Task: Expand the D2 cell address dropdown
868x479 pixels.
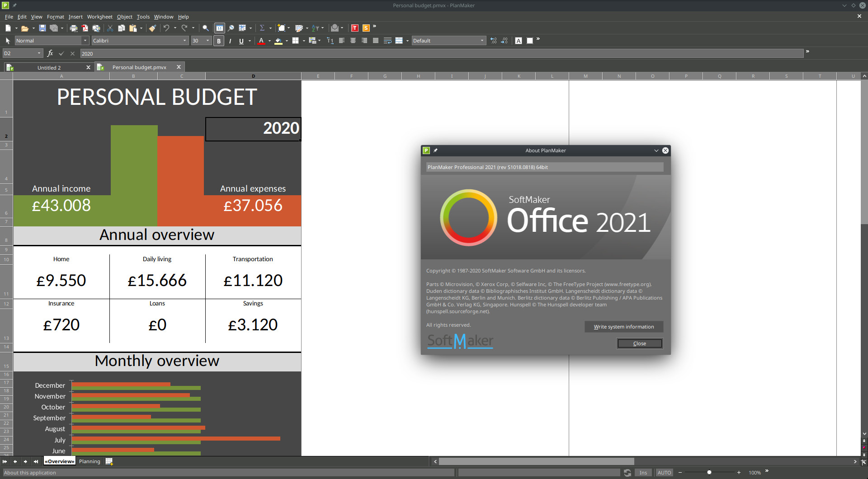Action: click(39, 53)
